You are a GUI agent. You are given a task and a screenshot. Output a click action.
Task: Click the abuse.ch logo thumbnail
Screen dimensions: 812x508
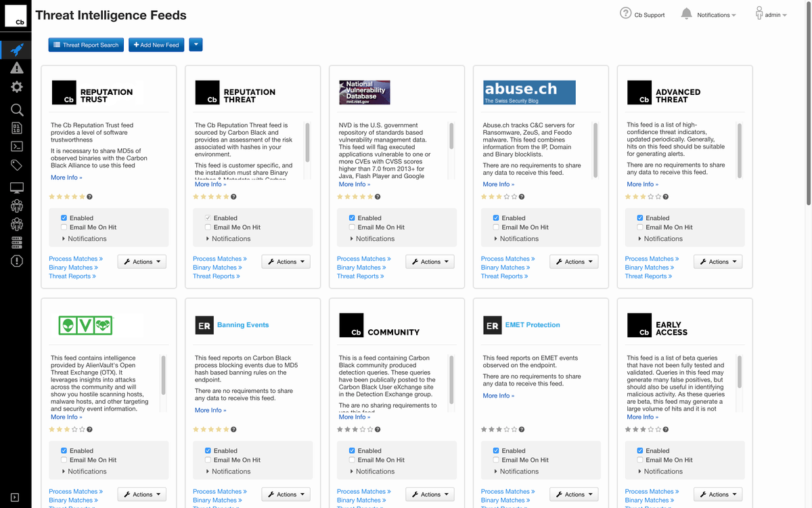530,92
